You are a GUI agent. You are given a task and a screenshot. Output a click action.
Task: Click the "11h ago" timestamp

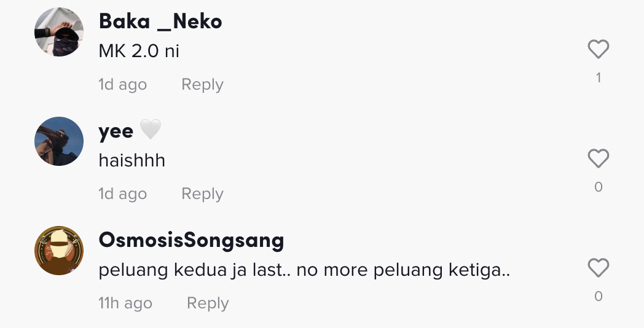point(125,303)
